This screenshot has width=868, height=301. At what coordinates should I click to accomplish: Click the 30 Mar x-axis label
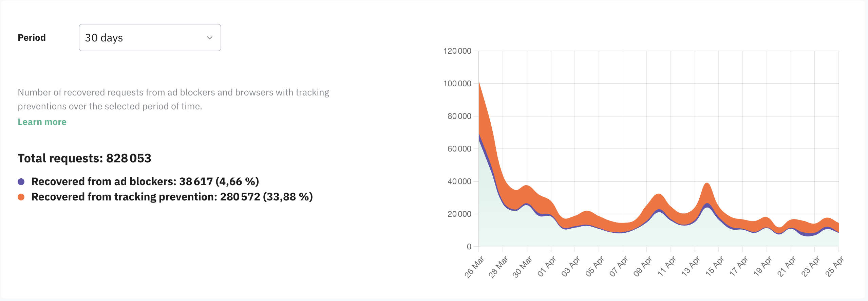tap(522, 268)
